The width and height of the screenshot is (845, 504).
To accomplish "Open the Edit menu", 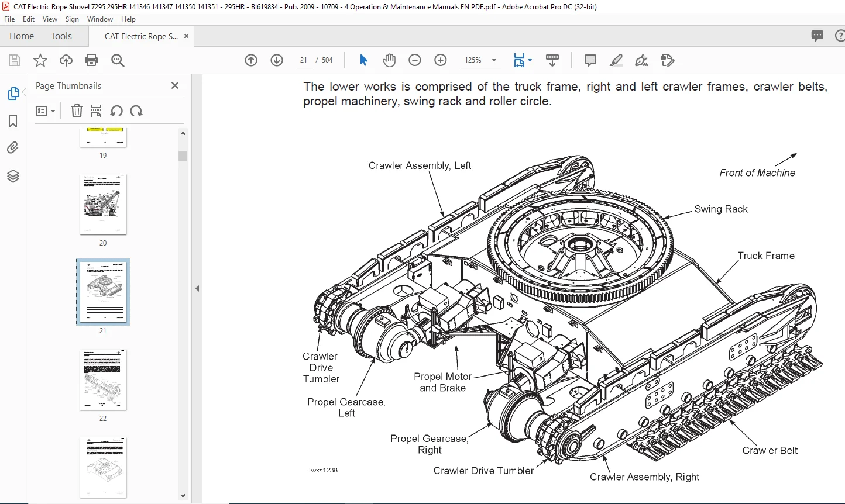I will coord(29,19).
